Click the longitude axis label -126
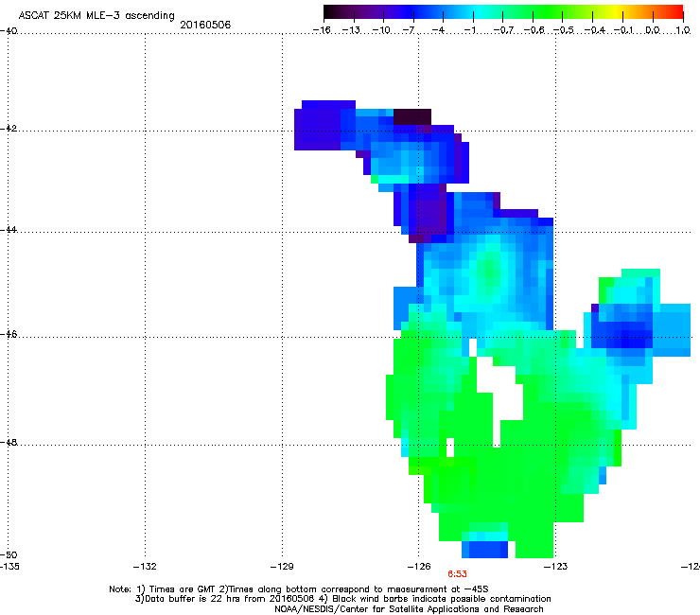This screenshot has width=700, height=615. point(419,567)
